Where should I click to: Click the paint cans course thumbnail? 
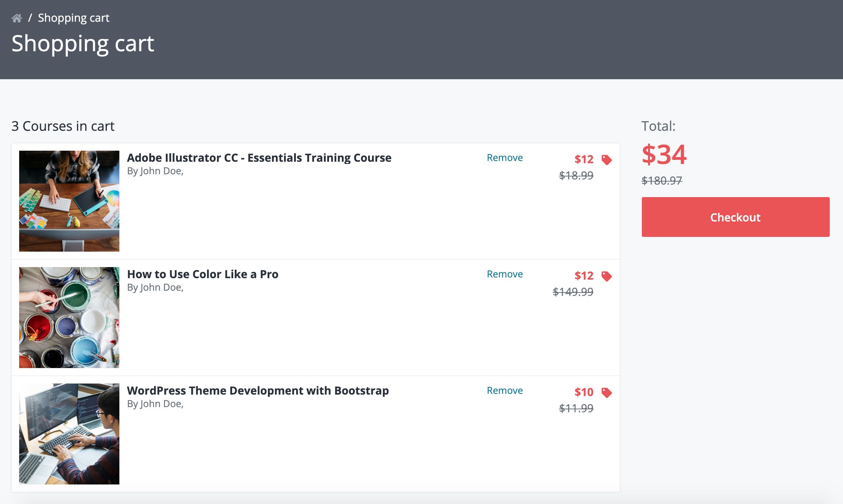coord(69,318)
